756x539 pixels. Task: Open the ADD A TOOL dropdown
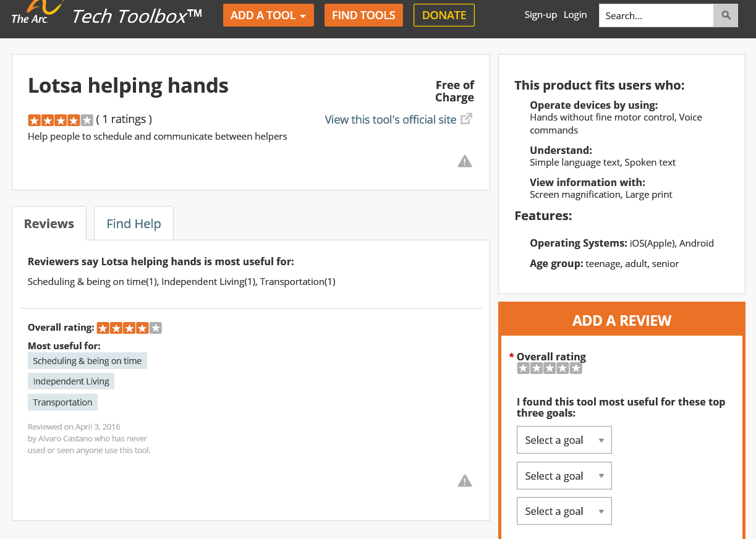click(268, 15)
